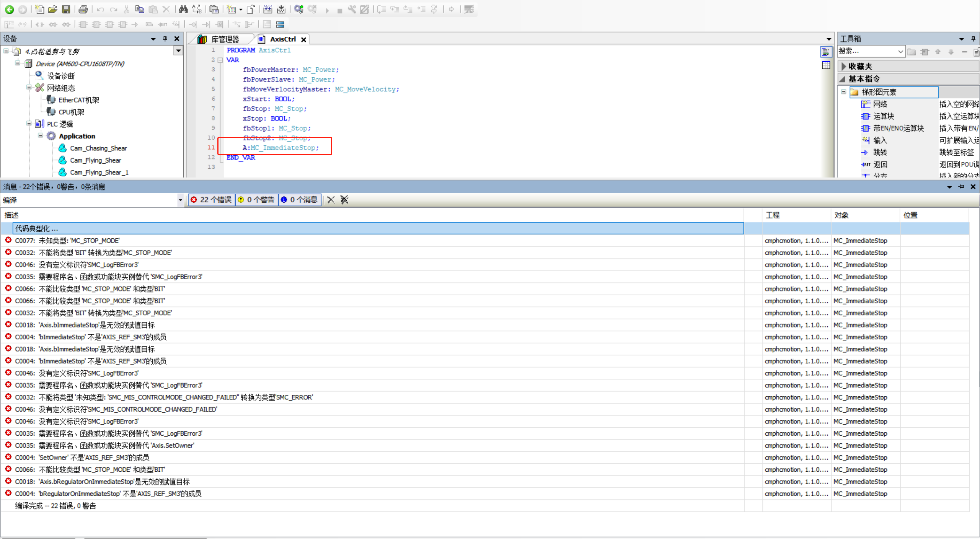Viewport: 980px width, 539px height.
Task: Collapse the Application tree node
Action: pyautogui.click(x=41, y=136)
